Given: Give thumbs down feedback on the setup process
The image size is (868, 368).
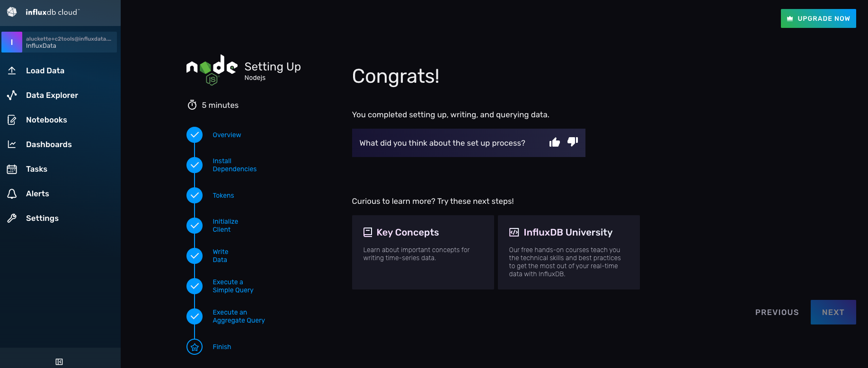Looking at the screenshot, I should click(572, 142).
